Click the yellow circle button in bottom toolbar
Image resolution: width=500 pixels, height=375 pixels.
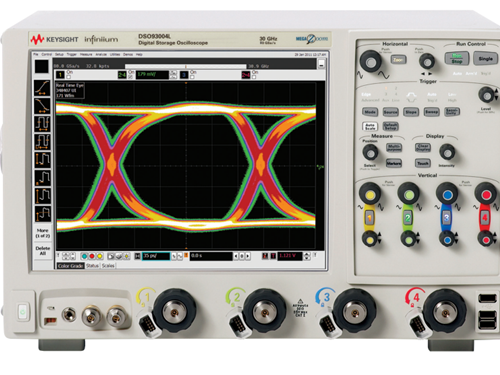[99, 256]
